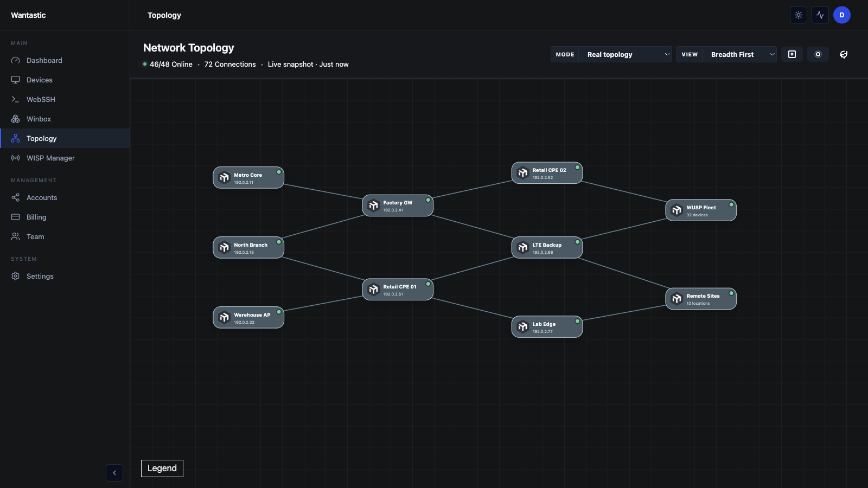The image size is (868, 488).
Task: Select the Remote Sites node
Action: click(701, 299)
